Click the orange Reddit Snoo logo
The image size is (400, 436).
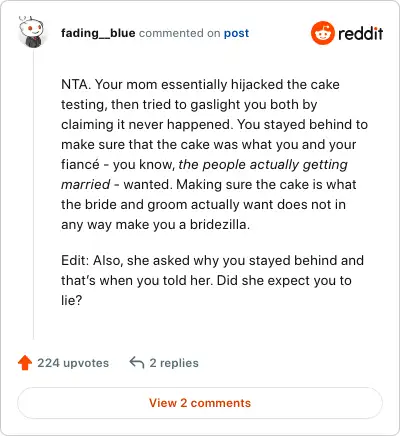coord(322,33)
